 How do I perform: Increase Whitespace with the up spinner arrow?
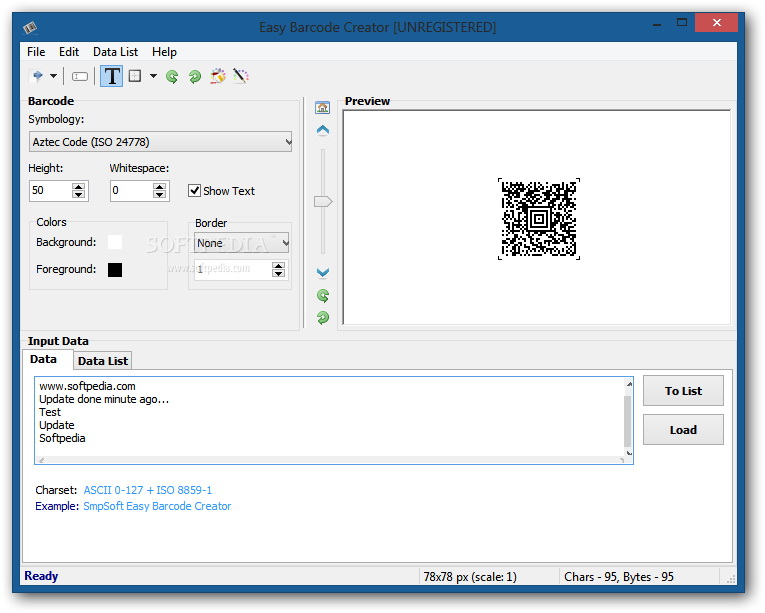[x=160, y=186]
